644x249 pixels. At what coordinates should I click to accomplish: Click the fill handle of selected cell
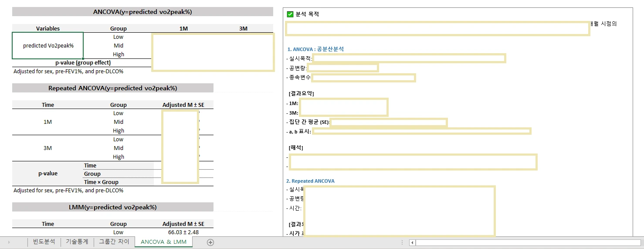click(x=83, y=58)
